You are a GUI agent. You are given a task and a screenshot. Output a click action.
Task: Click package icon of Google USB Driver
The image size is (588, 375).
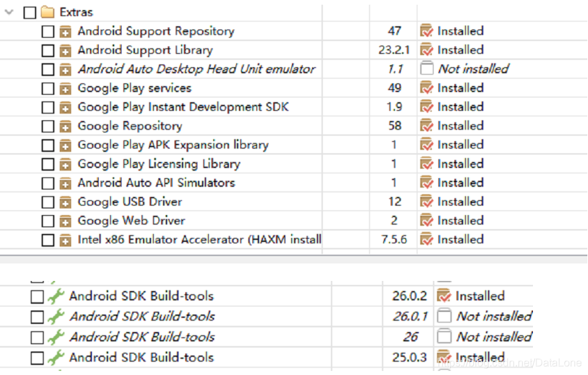tap(65, 202)
